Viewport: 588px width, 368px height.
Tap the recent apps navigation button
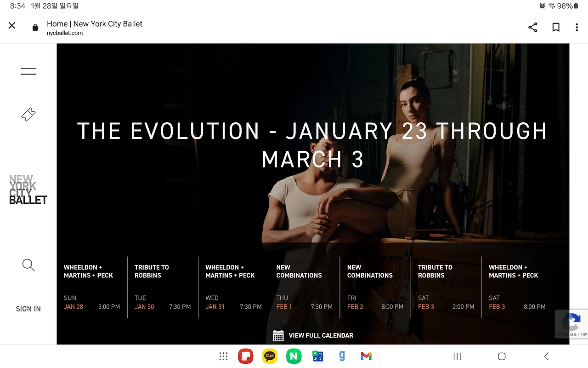click(457, 356)
